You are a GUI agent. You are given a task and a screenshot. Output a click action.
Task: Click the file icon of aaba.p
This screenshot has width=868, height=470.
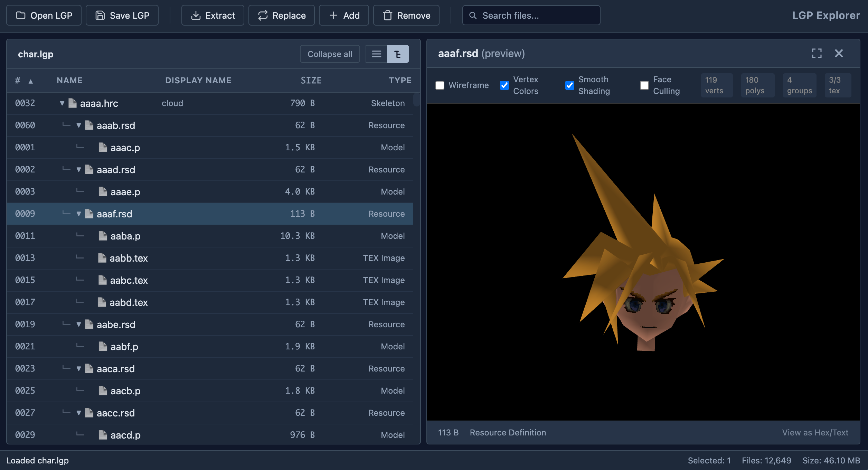[x=103, y=236]
